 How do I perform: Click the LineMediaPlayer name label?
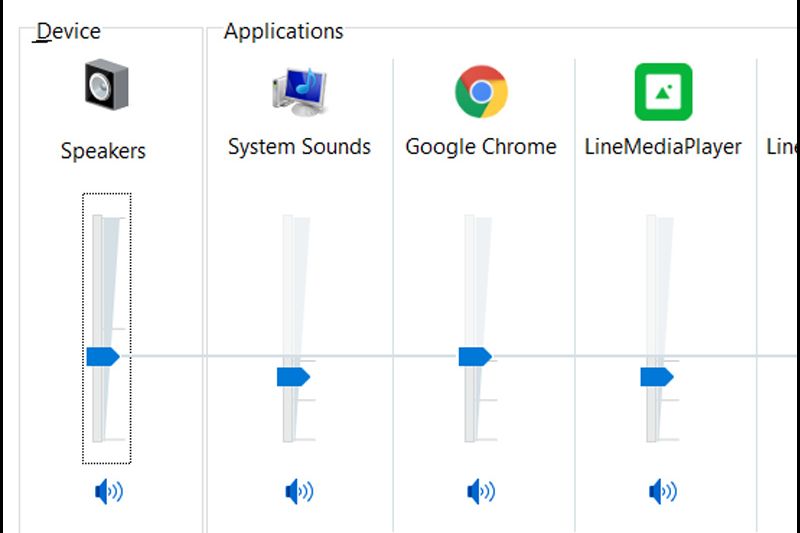point(663,147)
